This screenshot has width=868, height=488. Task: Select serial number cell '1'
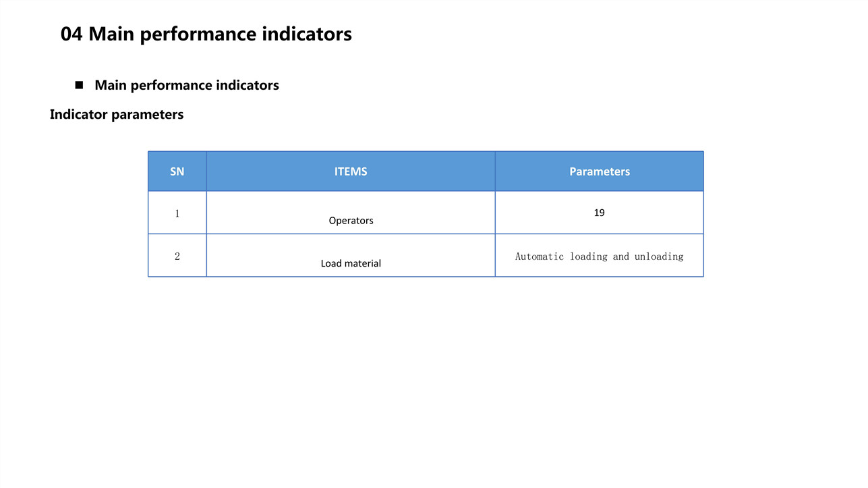point(177,213)
